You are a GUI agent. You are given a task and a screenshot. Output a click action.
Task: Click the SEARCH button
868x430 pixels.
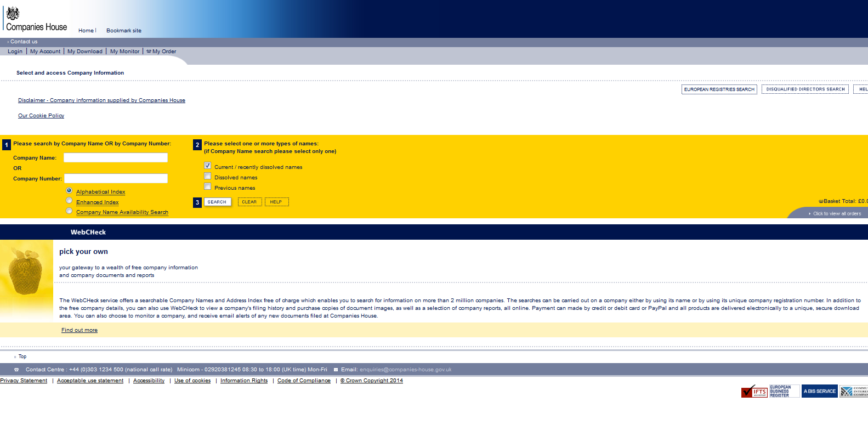[217, 202]
